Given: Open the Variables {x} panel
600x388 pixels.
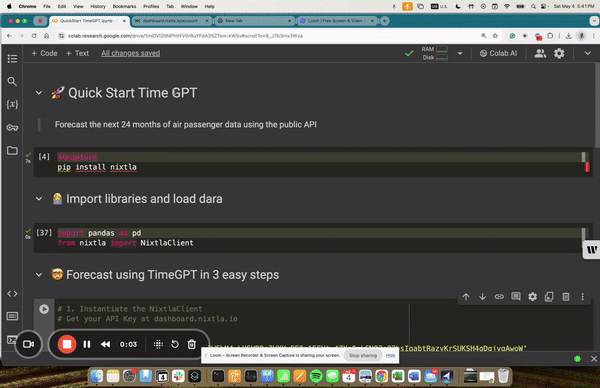Looking at the screenshot, I should click(12, 104).
